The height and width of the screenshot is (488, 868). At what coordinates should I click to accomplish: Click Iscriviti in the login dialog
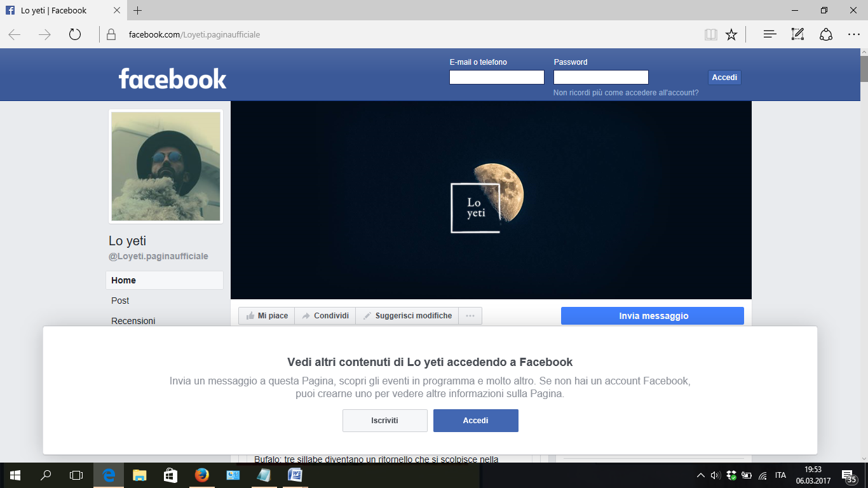(x=385, y=421)
